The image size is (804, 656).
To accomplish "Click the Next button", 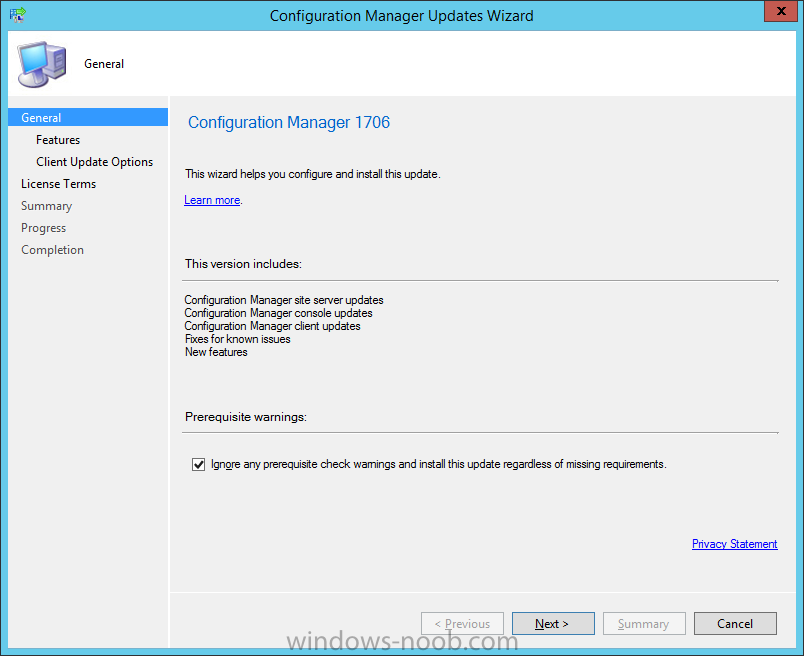I will [x=553, y=624].
